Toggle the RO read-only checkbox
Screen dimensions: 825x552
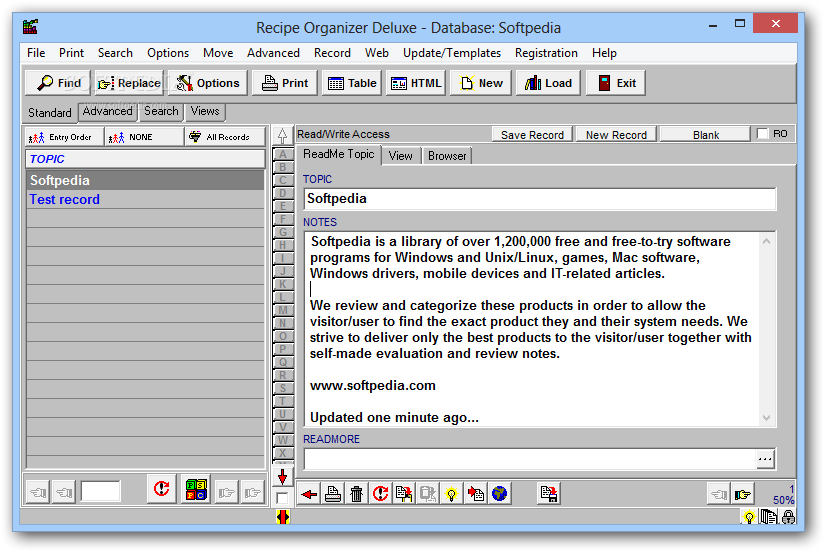(x=762, y=134)
